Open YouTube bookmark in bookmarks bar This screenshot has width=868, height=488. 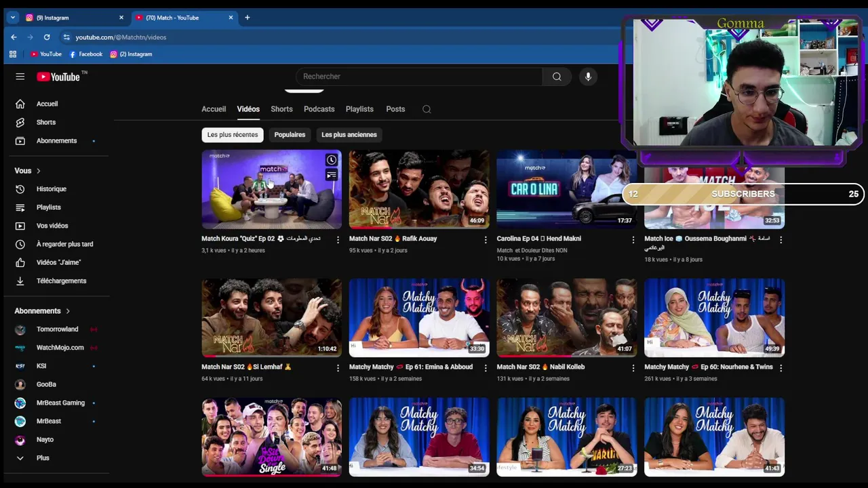[45, 54]
